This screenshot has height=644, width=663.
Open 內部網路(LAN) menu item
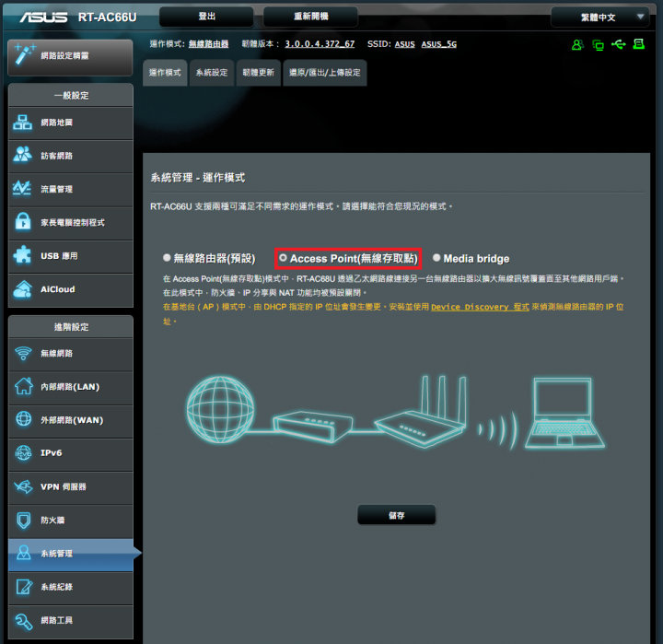tap(71, 387)
